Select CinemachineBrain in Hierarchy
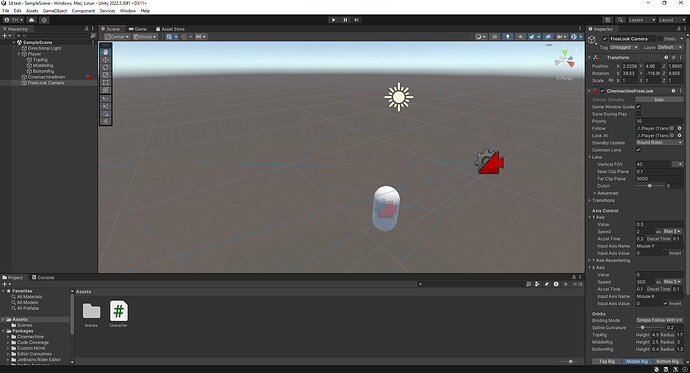Viewport: 690px width, 373px height. (x=46, y=77)
